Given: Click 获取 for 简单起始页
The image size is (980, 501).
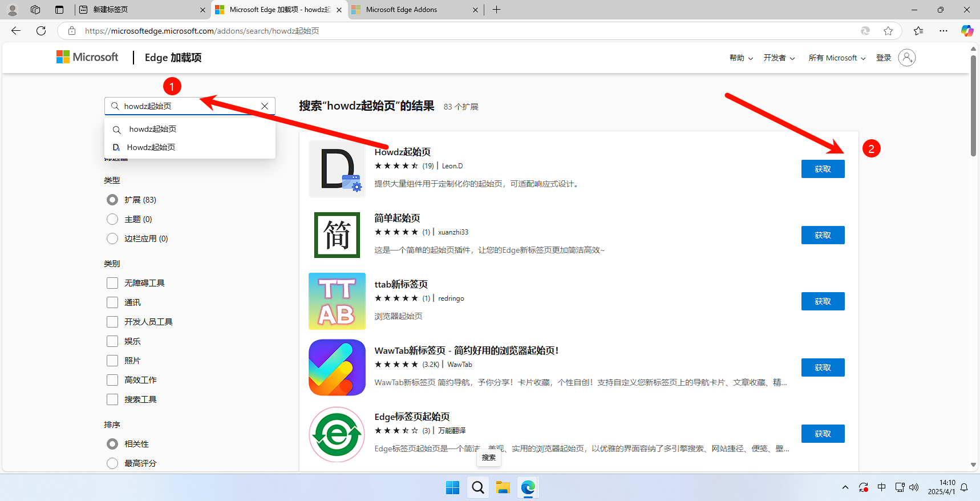Looking at the screenshot, I should [823, 235].
